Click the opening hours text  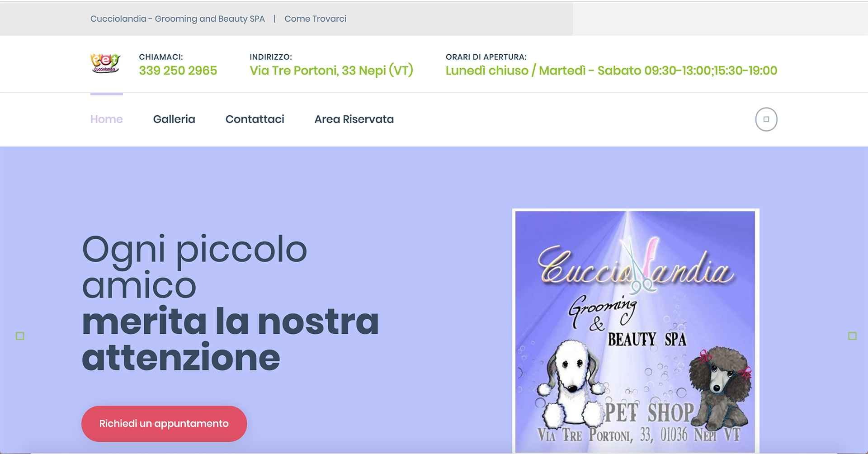pyautogui.click(x=611, y=71)
